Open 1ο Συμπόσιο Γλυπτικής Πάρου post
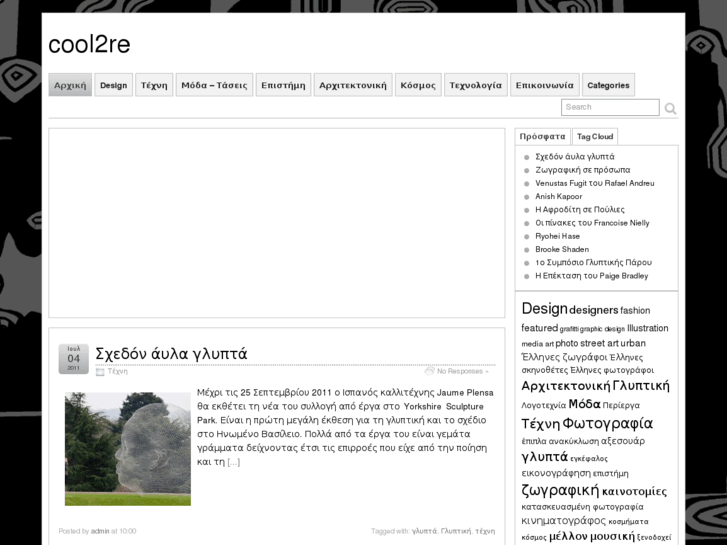The width and height of the screenshot is (727, 545). (x=593, y=263)
